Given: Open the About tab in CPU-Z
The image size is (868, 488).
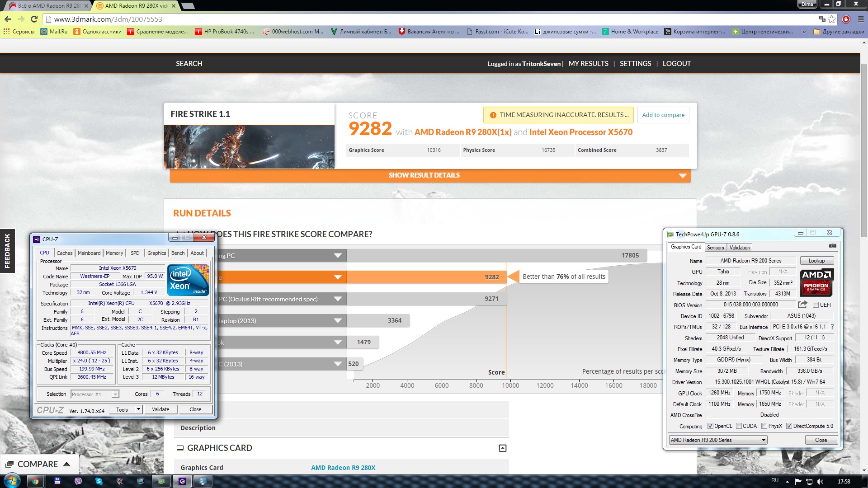Looking at the screenshot, I should coord(197,253).
